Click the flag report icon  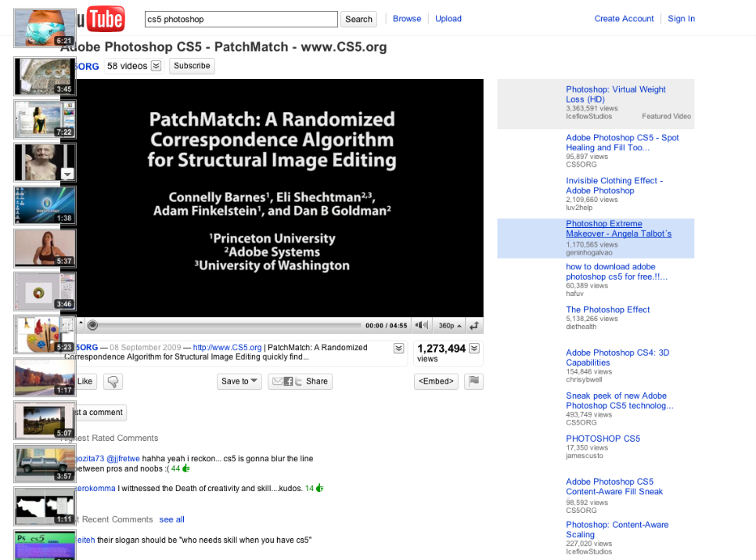474,381
